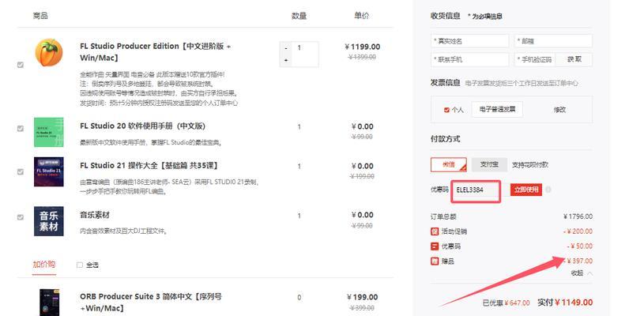The height and width of the screenshot is (316, 644).
Task: Focus the 联系手机 input field
Action: [x=470, y=59]
